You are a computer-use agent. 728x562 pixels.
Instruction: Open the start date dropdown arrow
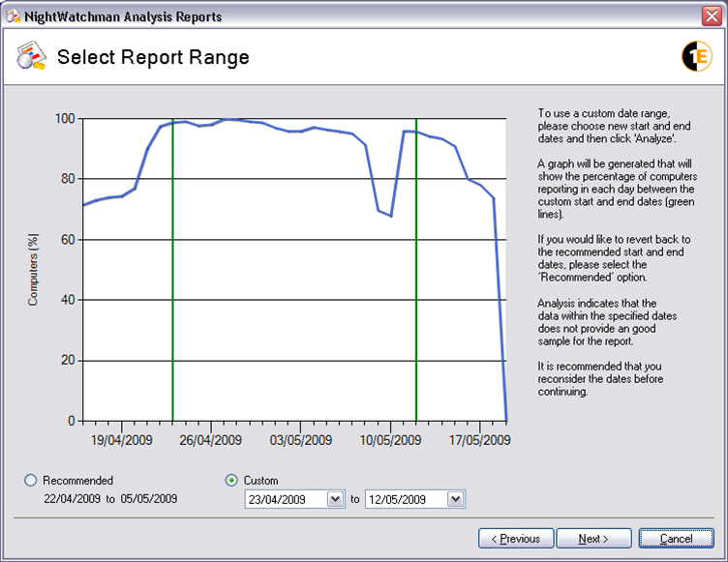coord(336,499)
